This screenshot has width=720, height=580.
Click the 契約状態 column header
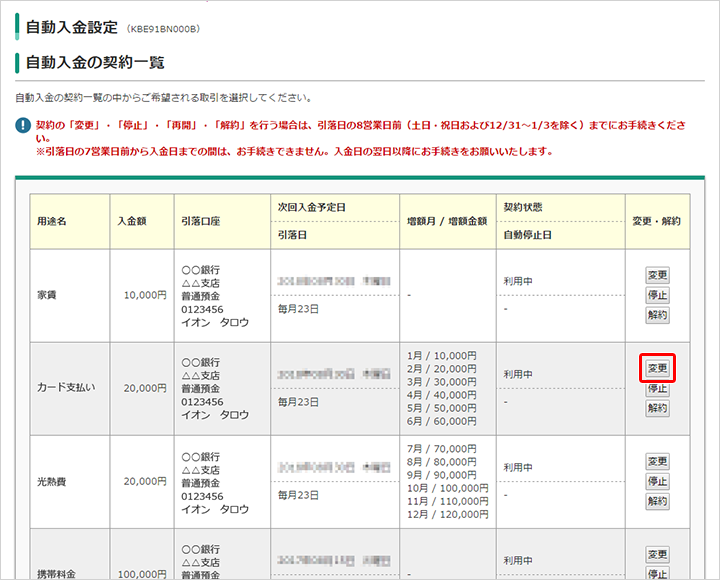(x=524, y=206)
